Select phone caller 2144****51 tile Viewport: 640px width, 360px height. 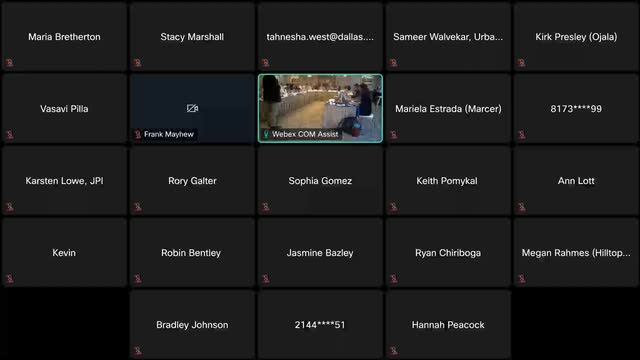coord(320,324)
